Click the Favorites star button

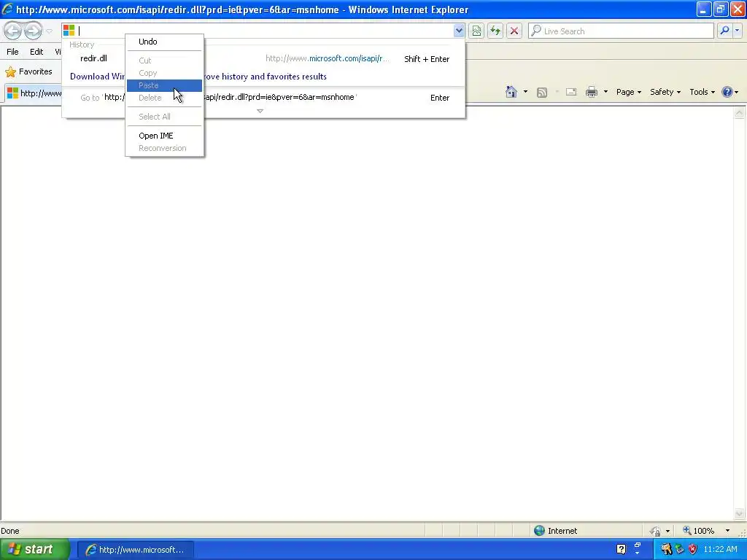click(x=28, y=72)
